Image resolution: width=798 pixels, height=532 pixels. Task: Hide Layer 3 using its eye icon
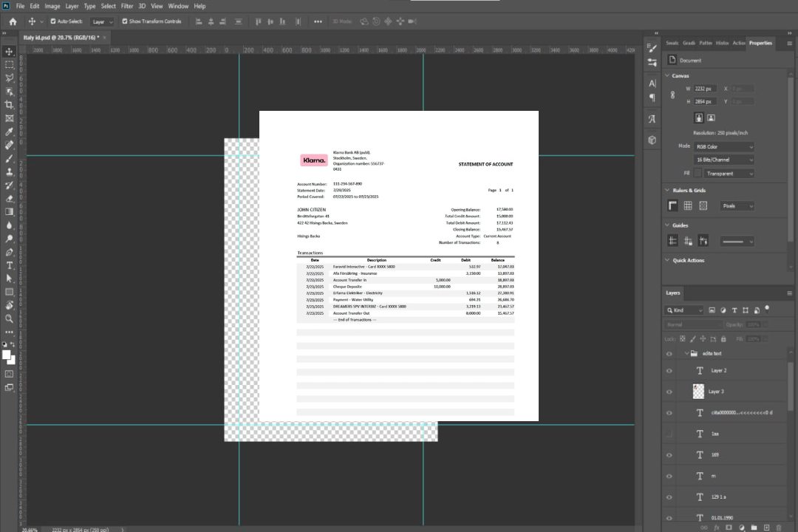pyautogui.click(x=669, y=392)
